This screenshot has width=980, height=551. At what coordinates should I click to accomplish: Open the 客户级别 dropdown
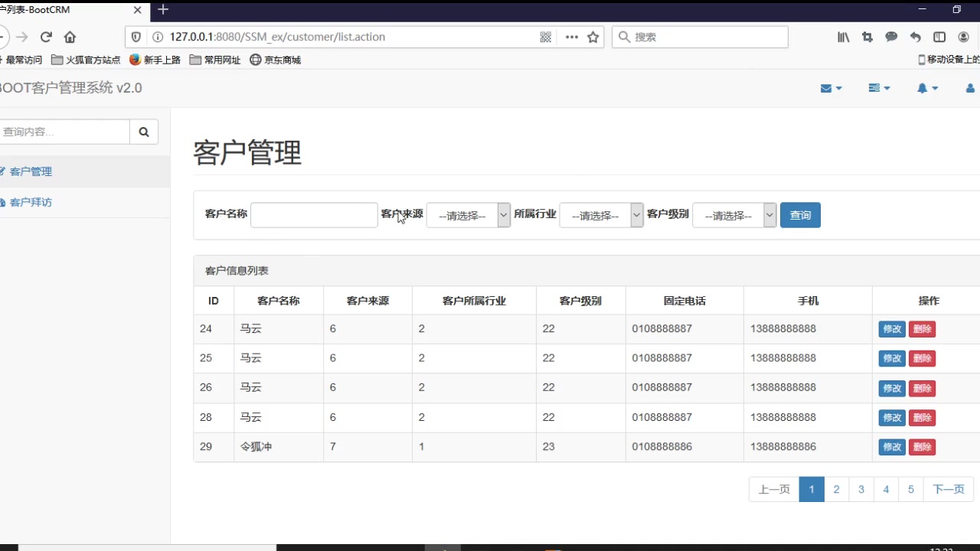pyautogui.click(x=733, y=215)
